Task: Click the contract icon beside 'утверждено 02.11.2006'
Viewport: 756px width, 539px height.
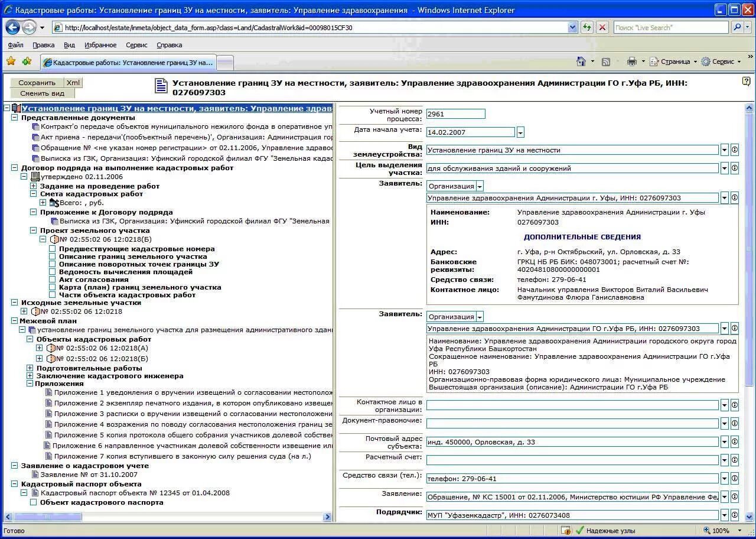Action: pos(35,177)
